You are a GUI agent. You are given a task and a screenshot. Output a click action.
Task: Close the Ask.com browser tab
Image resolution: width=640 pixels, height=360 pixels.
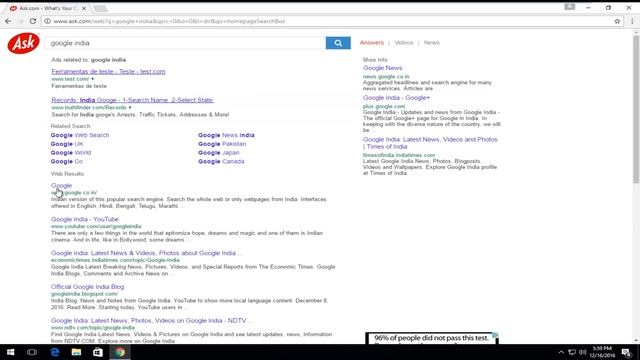84,8
